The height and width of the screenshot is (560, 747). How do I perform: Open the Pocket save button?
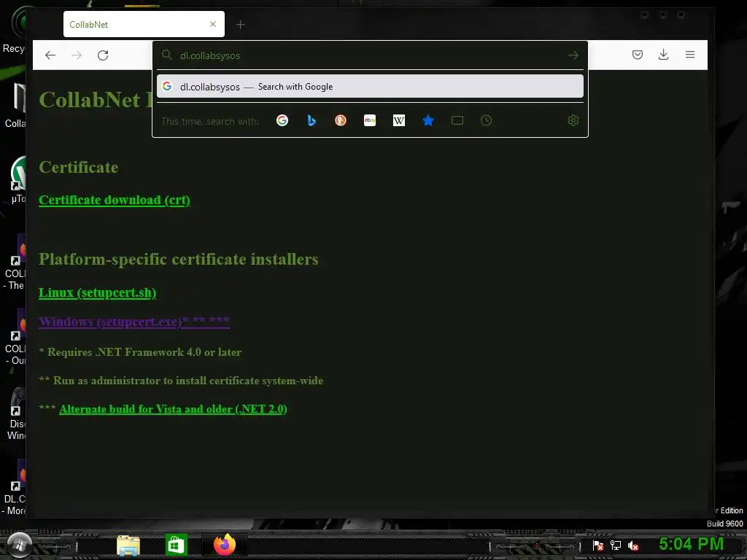pyautogui.click(x=638, y=55)
